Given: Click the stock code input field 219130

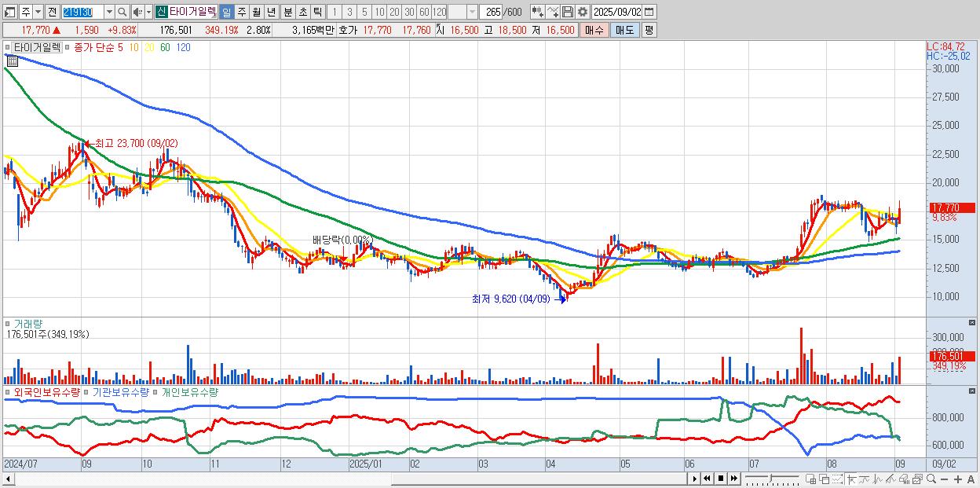Looking at the screenshot, I should pos(82,12).
